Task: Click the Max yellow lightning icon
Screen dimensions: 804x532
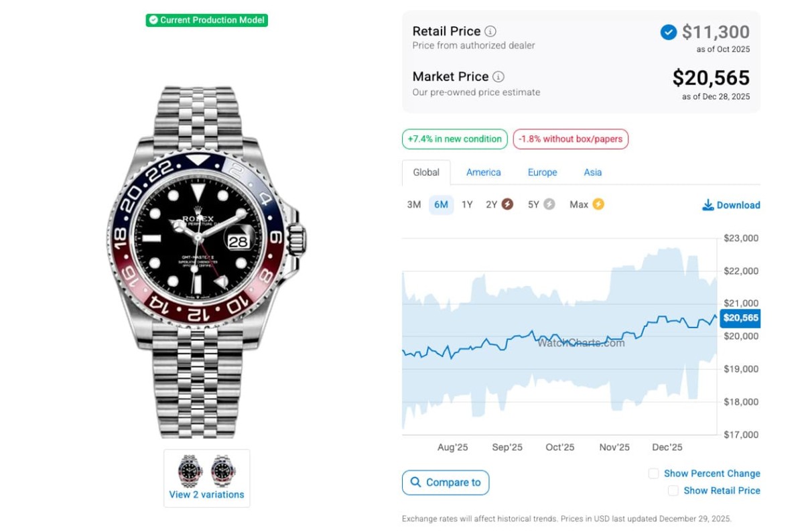Action: pos(598,204)
